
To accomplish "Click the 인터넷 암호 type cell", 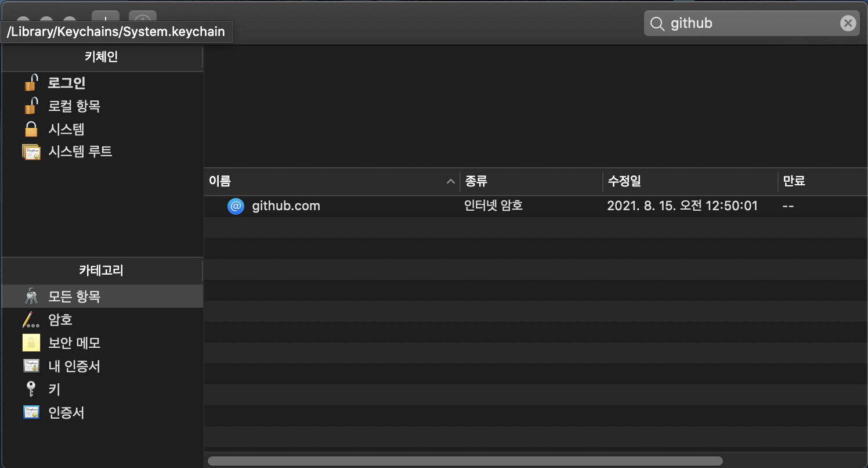I will click(494, 206).
